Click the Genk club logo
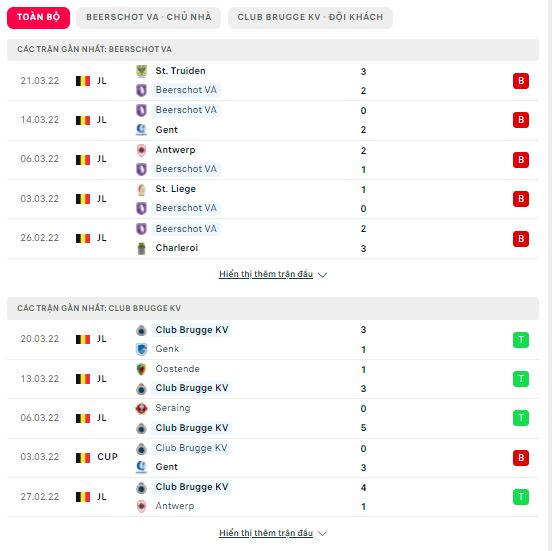 tap(141, 349)
